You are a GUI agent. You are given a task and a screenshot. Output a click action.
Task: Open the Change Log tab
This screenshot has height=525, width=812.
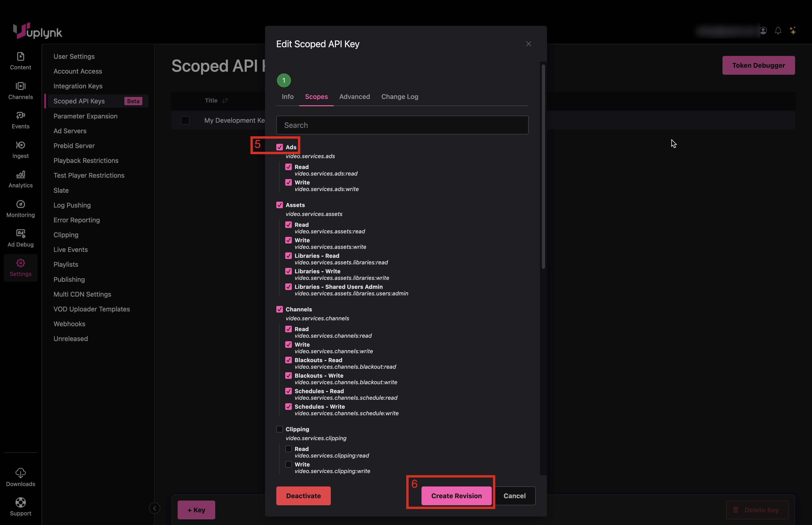[399, 97]
